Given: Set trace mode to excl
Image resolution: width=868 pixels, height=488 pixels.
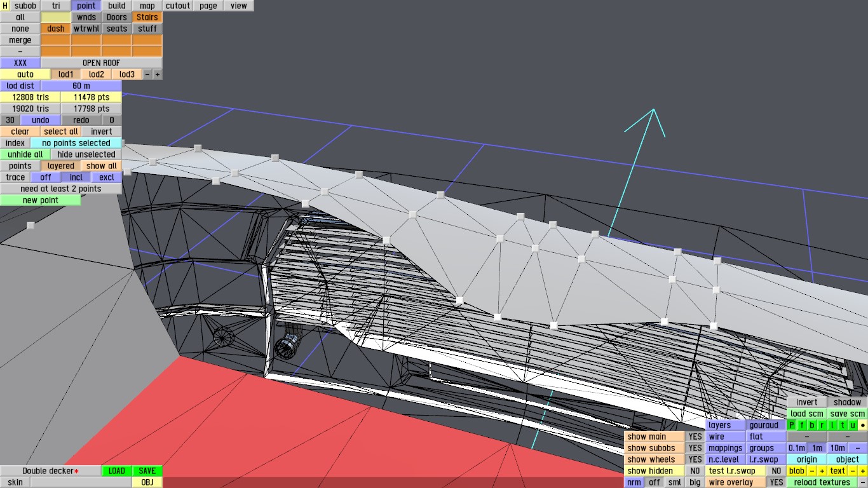Looking at the screenshot, I should (x=107, y=177).
